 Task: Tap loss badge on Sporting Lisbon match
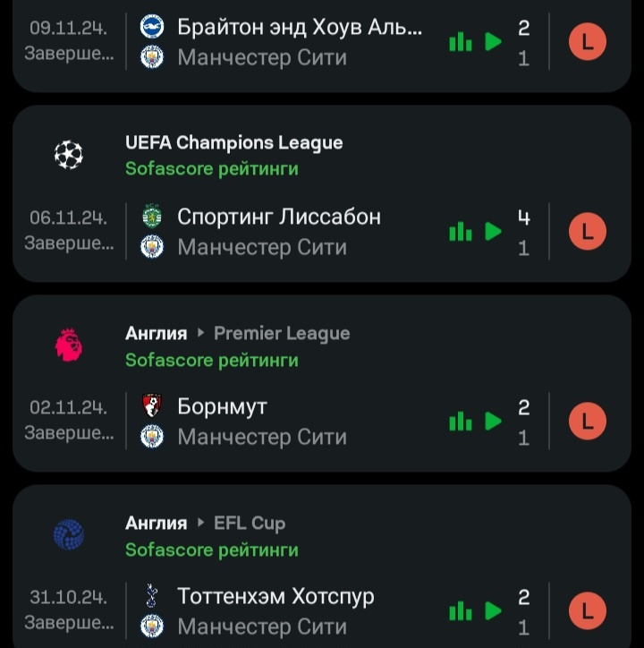[588, 232]
